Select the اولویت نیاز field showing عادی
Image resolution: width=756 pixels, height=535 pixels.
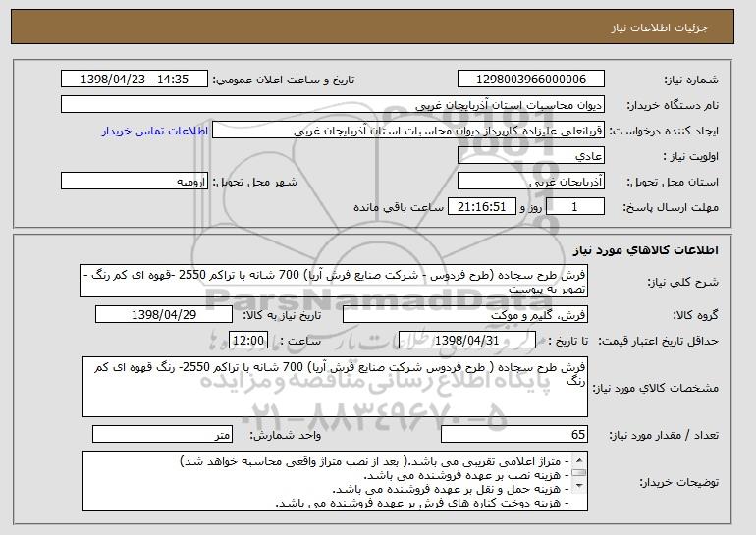pyautogui.click(x=531, y=156)
